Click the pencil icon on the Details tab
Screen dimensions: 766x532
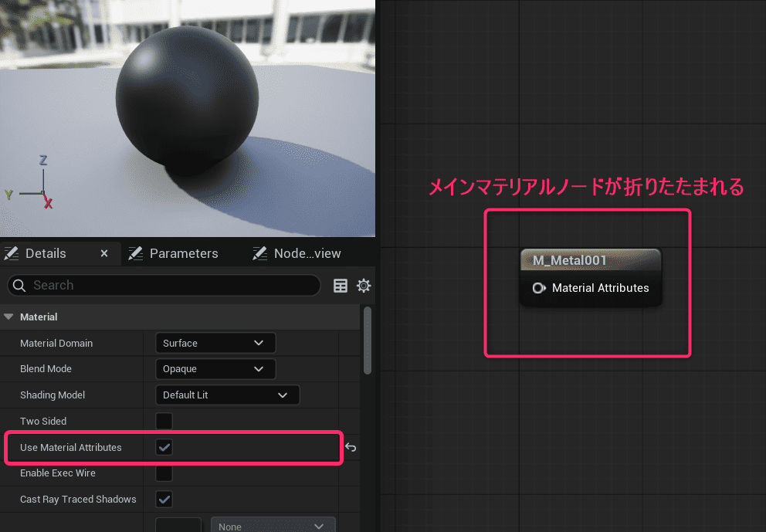tap(12, 253)
